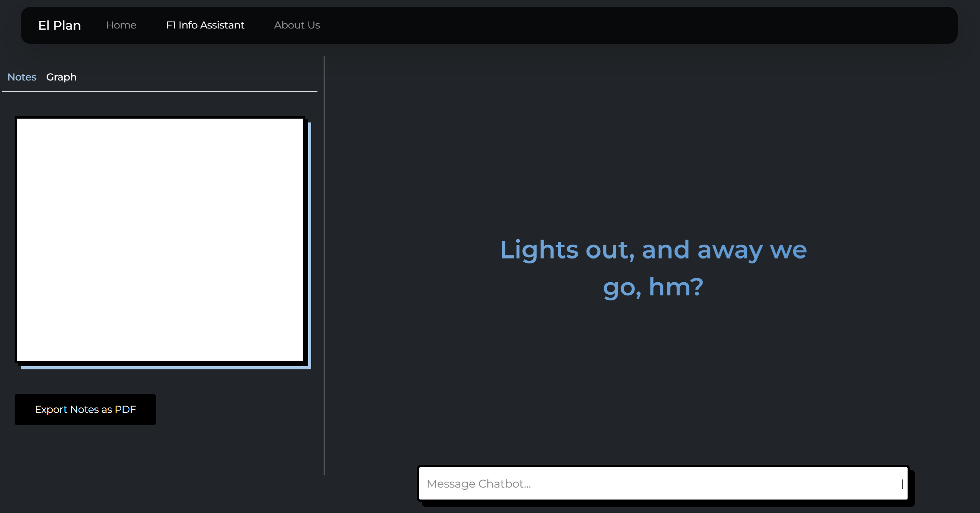This screenshot has height=513, width=980.
Task: Click the 'go, hm?' line of the greeting
Action: click(x=653, y=287)
